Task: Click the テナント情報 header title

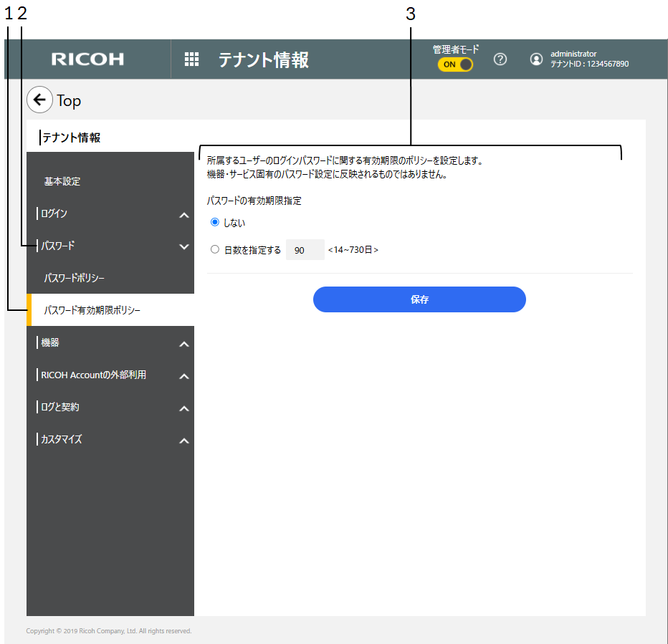Action: (263, 59)
